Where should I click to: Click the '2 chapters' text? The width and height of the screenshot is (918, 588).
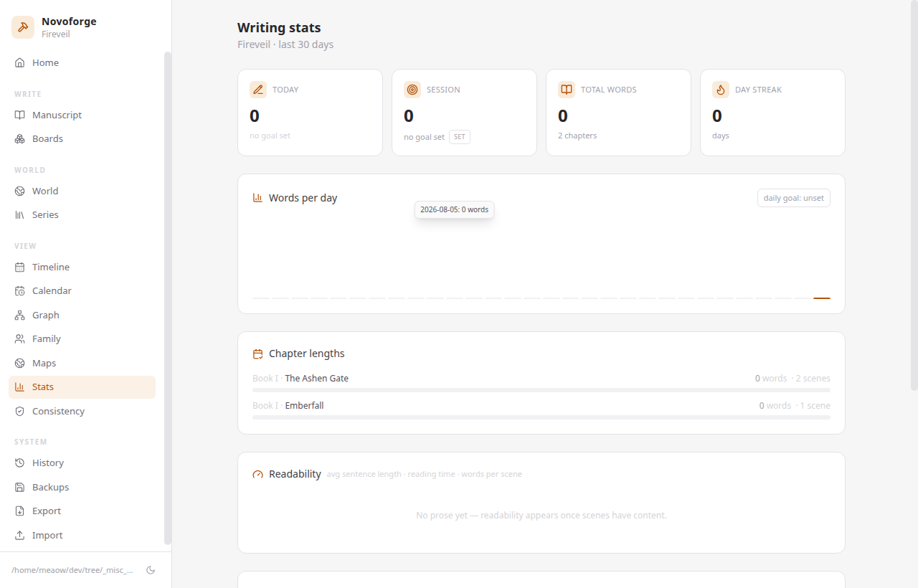[x=577, y=136]
